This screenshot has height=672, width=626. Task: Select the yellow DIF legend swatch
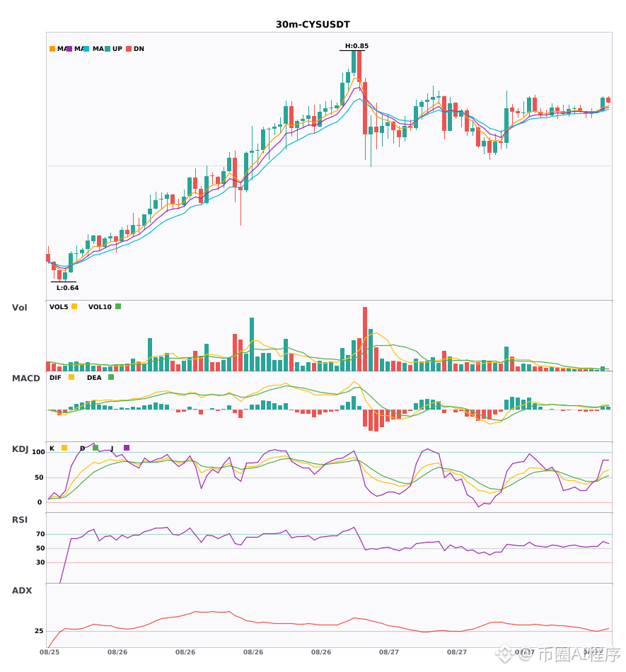[71, 377]
